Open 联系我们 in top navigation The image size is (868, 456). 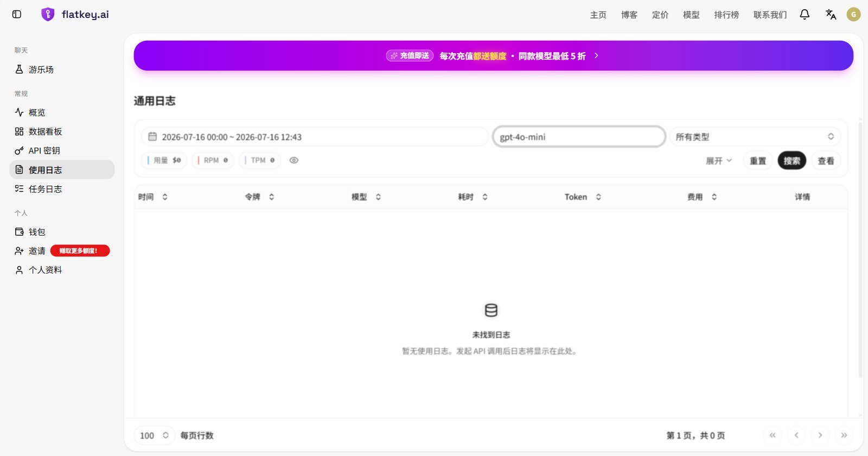pyautogui.click(x=770, y=15)
